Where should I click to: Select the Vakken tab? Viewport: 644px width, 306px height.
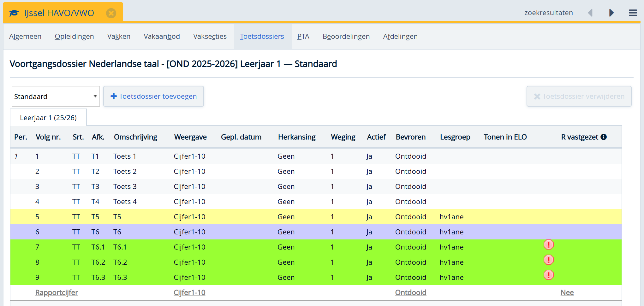[119, 37]
